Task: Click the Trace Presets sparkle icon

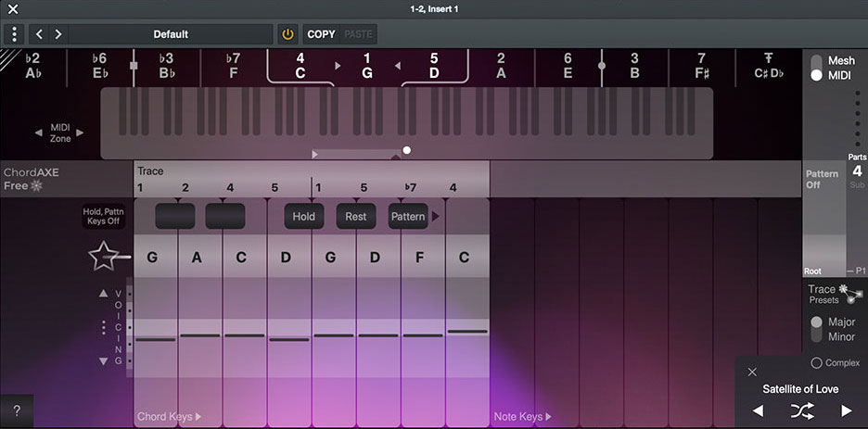Action: pyautogui.click(x=844, y=290)
